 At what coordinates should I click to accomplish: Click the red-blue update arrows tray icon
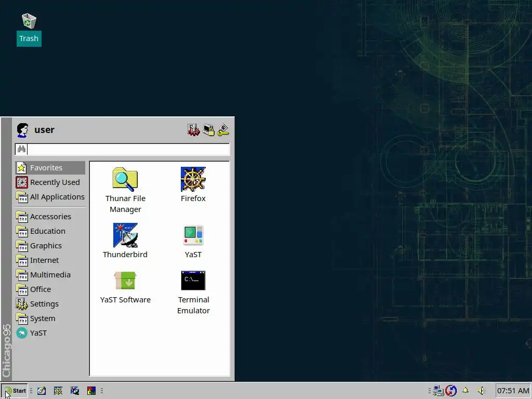point(451,391)
